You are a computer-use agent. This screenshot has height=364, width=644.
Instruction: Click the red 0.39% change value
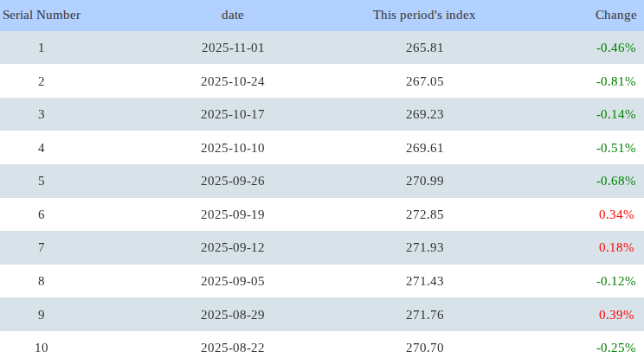point(616,315)
